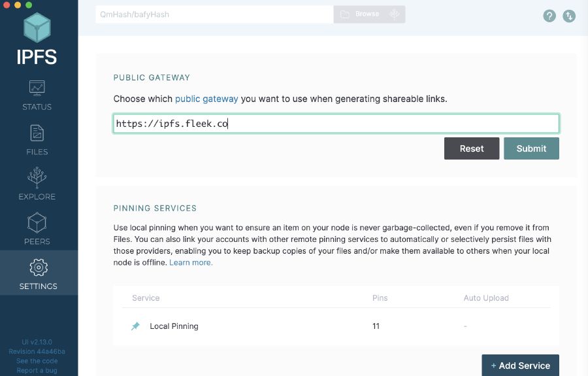Open the 'Learn more' pinning link

[x=191, y=262]
